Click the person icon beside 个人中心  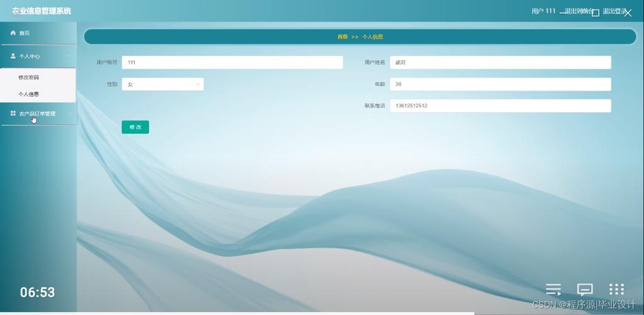pyautogui.click(x=13, y=56)
